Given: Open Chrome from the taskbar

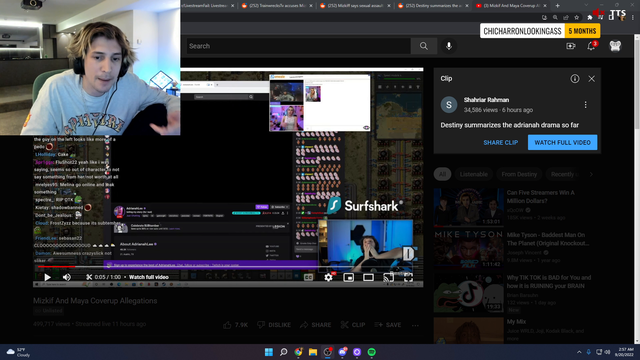Looking at the screenshot, I should point(298,352).
